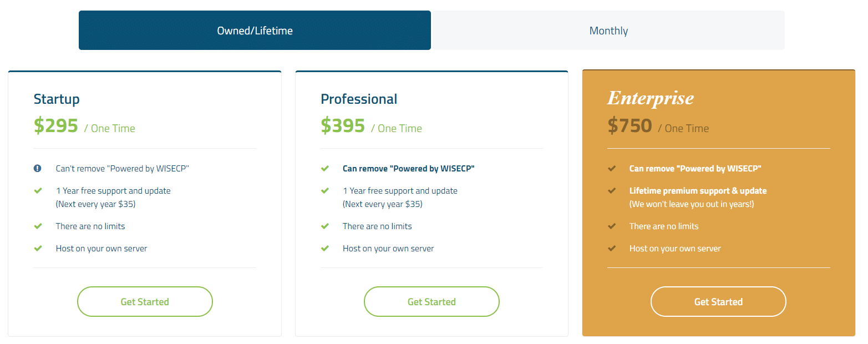Click Professional's checkmark beside There are no limits

click(x=324, y=226)
